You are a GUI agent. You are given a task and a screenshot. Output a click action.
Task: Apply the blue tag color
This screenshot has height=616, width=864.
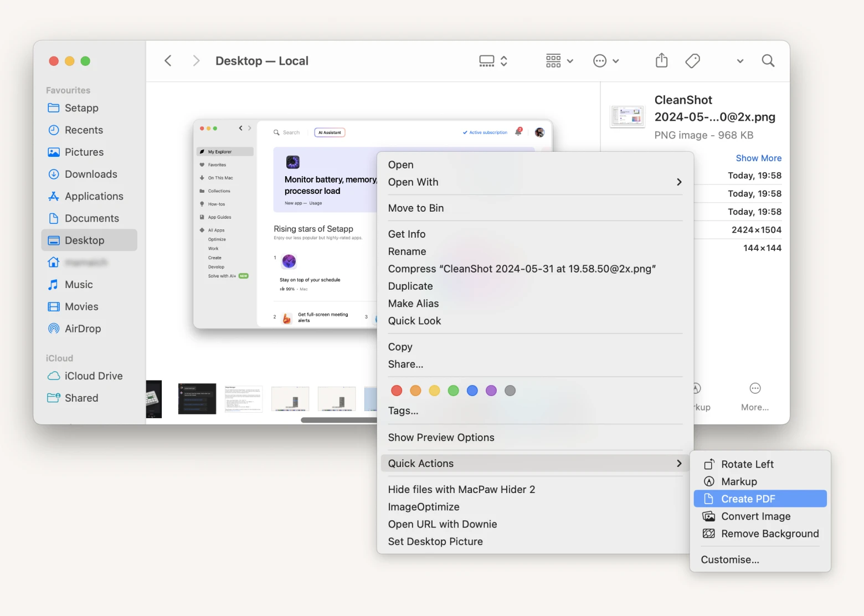472,391
